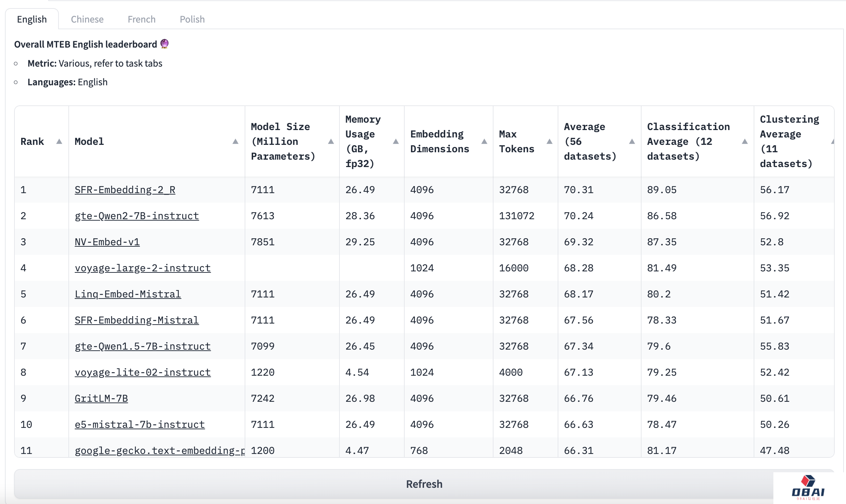Sort by Average (56 datasets) arrow
Image resolution: width=846 pixels, height=504 pixels.
click(632, 141)
